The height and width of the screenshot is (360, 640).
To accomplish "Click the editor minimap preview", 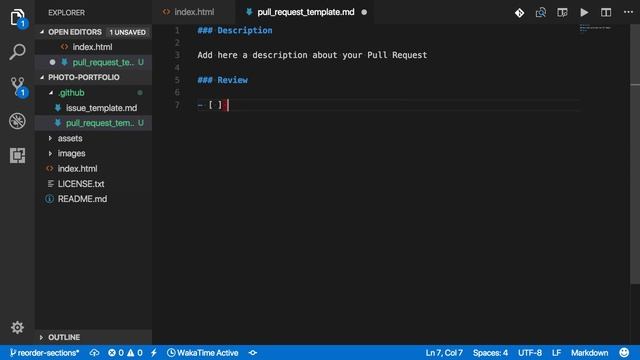I will click(596, 28).
